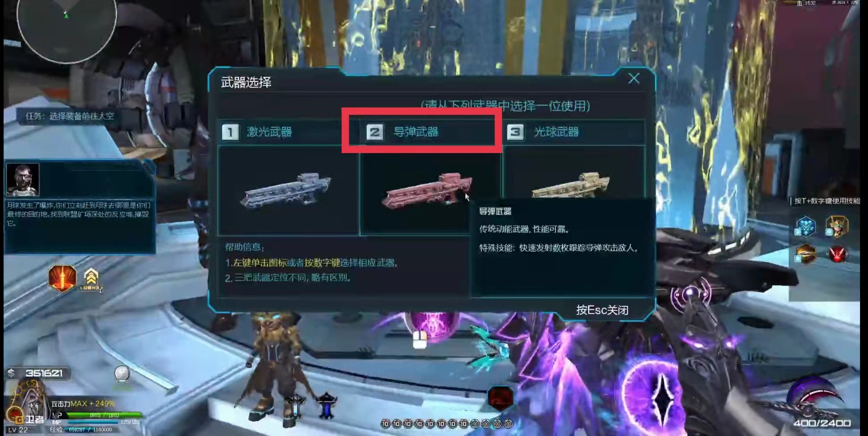
Task: Click the white orb item icon
Action: 122,374
